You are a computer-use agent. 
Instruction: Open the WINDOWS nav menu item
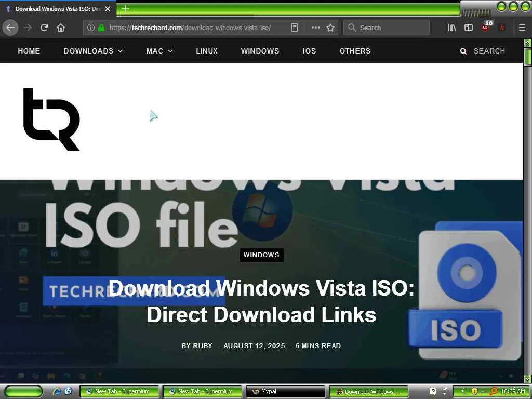tap(260, 51)
